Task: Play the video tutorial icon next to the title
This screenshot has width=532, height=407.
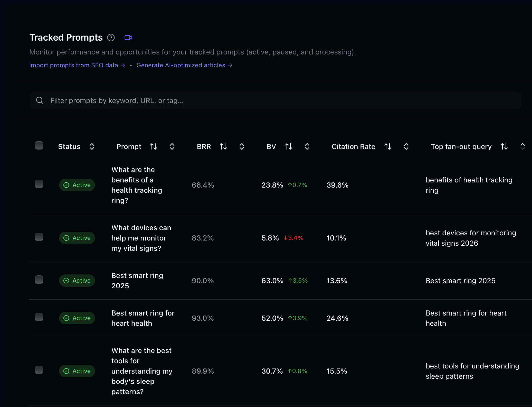Action: pos(128,38)
